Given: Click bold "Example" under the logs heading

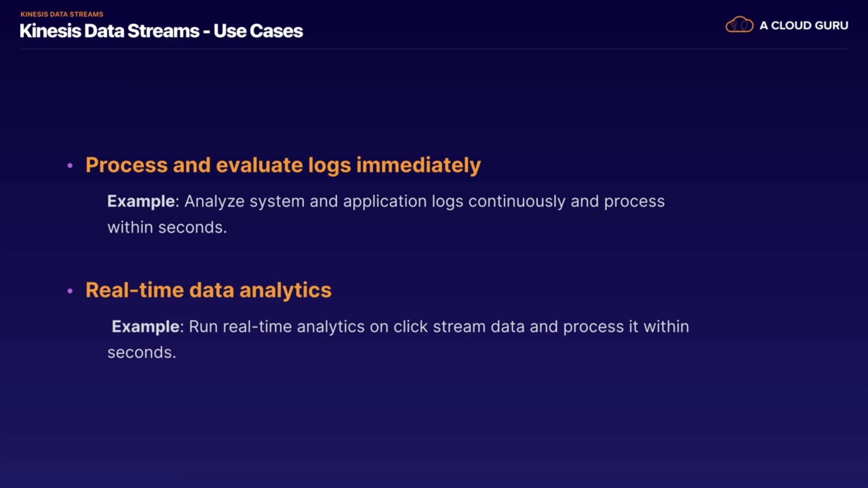Looking at the screenshot, I should point(141,201).
